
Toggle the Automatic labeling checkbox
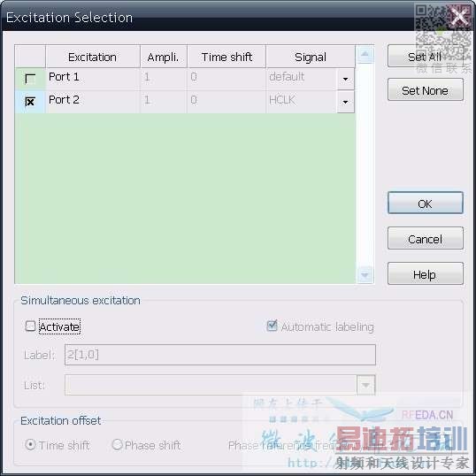[272, 326]
